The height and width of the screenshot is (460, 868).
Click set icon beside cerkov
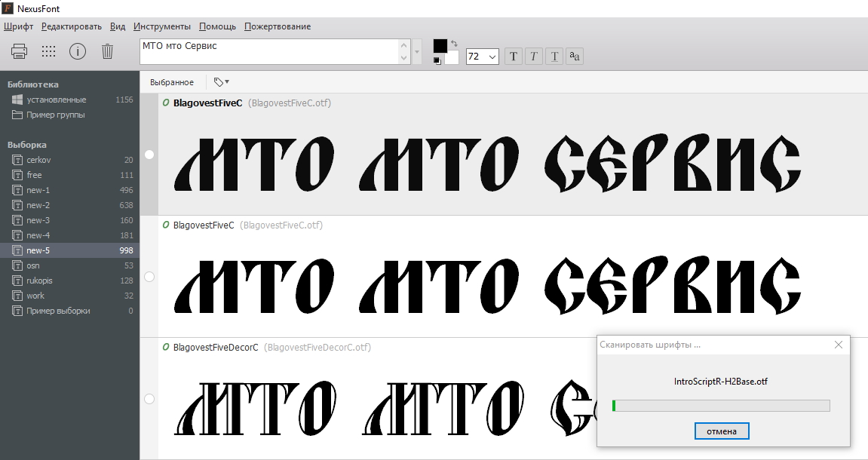[17, 159]
